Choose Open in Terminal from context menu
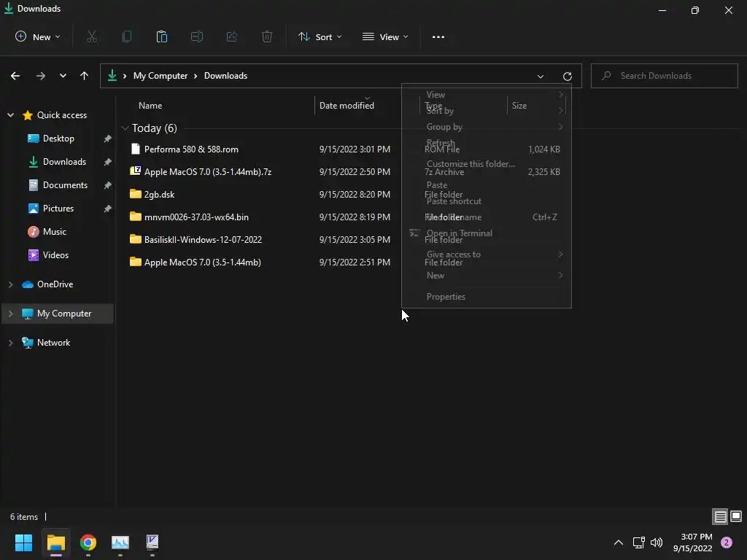The image size is (747, 560). 487,233
